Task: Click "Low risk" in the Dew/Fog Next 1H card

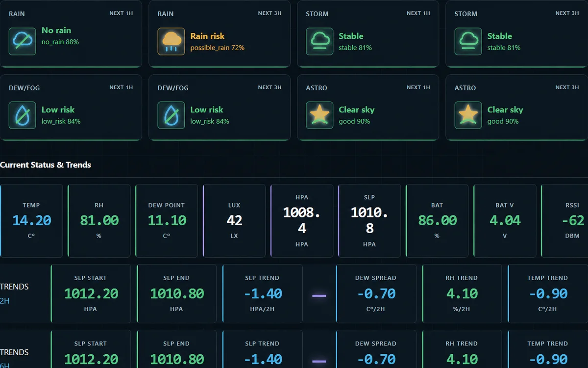Action: pyautogui.click(x=58, y=110)
